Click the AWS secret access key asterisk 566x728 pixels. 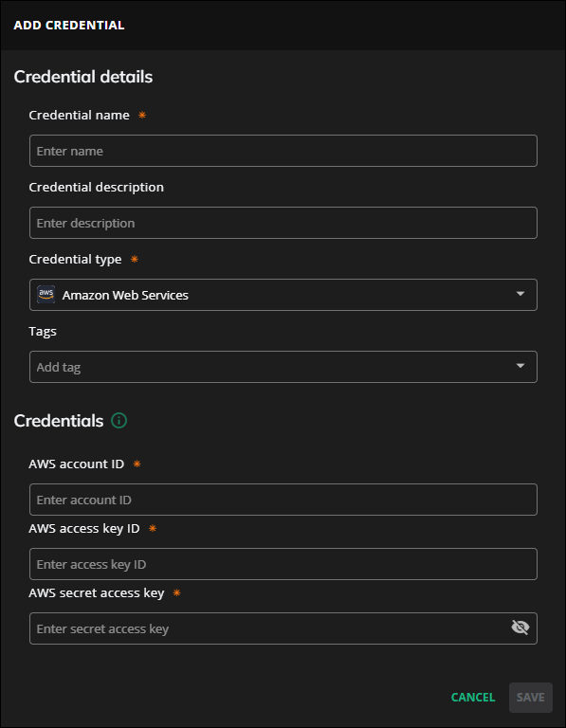[176, 592]
